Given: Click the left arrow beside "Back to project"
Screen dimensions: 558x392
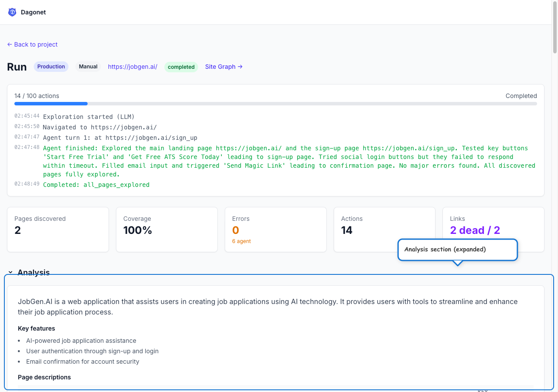Looking at the screenshot, I should pos(9,44).
